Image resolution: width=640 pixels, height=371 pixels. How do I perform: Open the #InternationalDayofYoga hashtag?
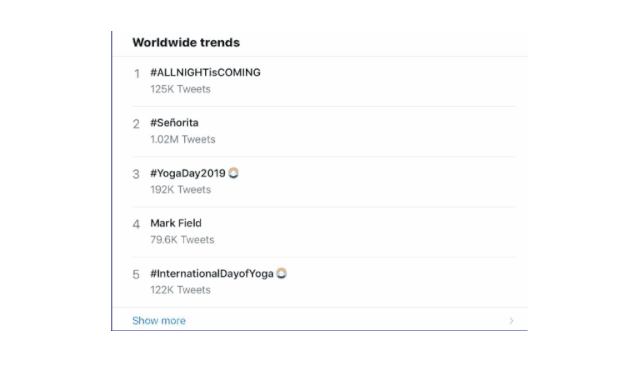coord(212,274)
